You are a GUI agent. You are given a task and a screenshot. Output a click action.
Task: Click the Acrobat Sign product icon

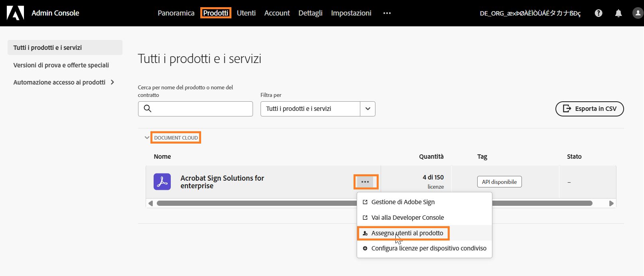pyautogui.click(x=162, y=182)
